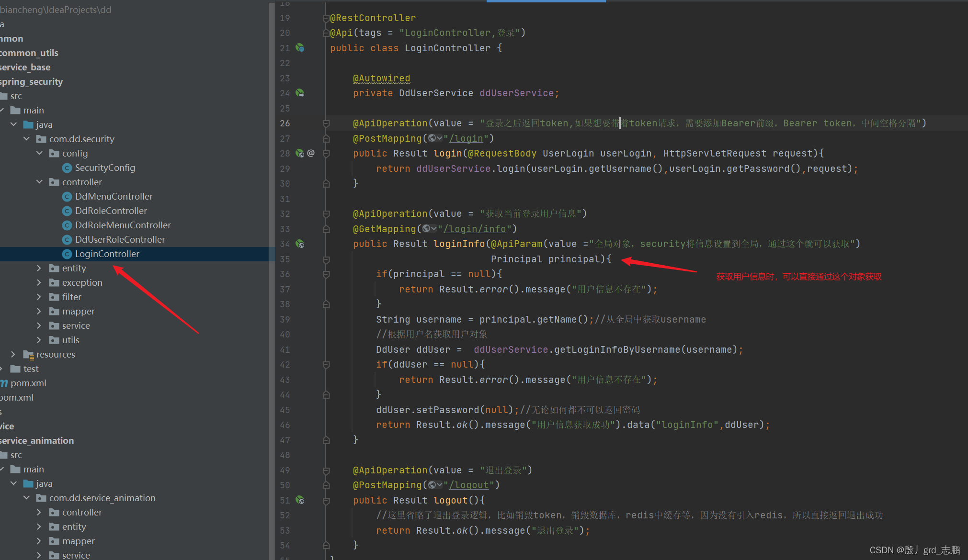
Task: Click the @ annotation gutter marker on line 28
Action: pyautogui.click(x=311, y=153)
